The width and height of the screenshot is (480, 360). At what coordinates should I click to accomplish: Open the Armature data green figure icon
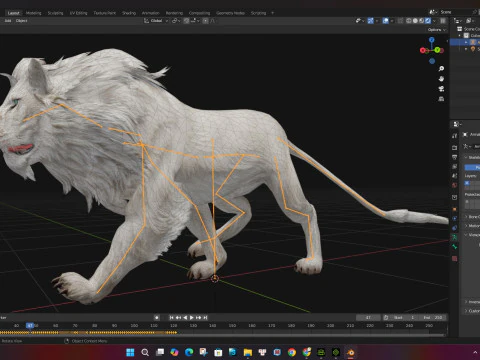pyautogui.click(x=455, y=237)
